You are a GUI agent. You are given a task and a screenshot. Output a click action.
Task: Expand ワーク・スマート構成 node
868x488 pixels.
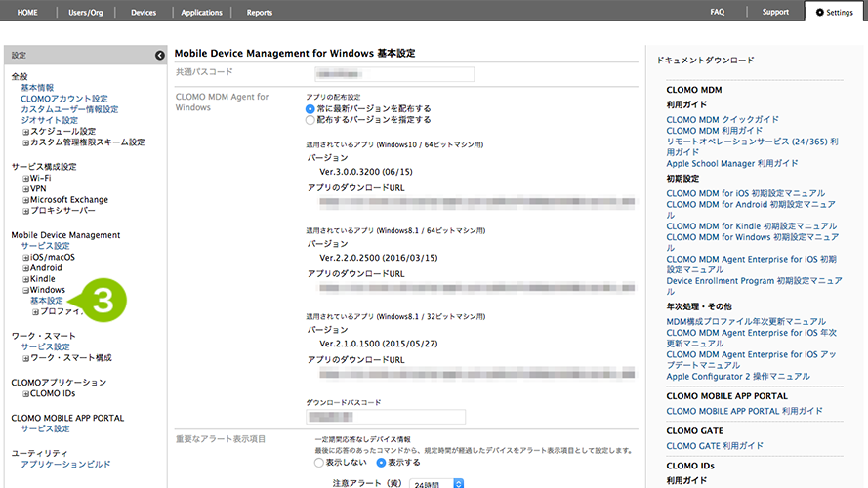click(x=25, y=358)
